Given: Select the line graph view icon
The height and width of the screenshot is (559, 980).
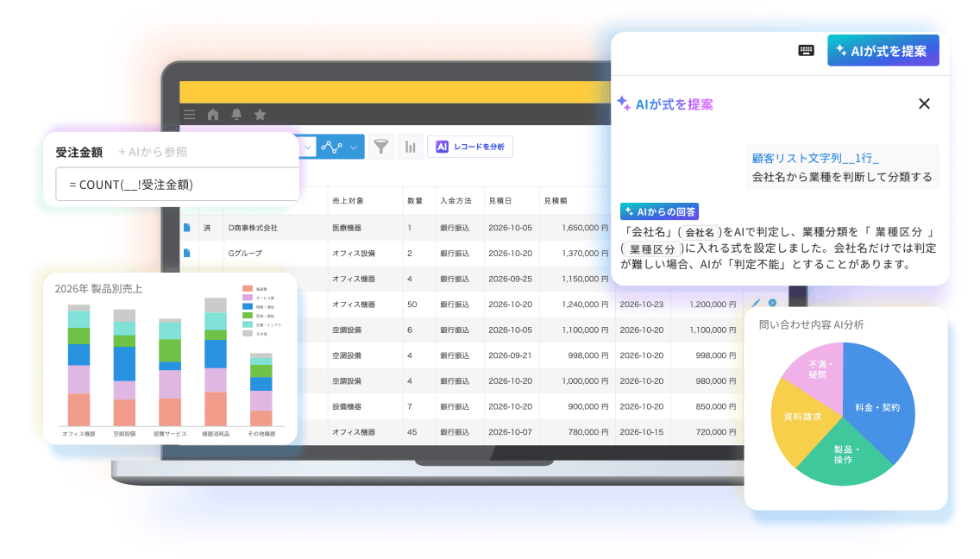Looking at the screenshot, I should (331, 147).
